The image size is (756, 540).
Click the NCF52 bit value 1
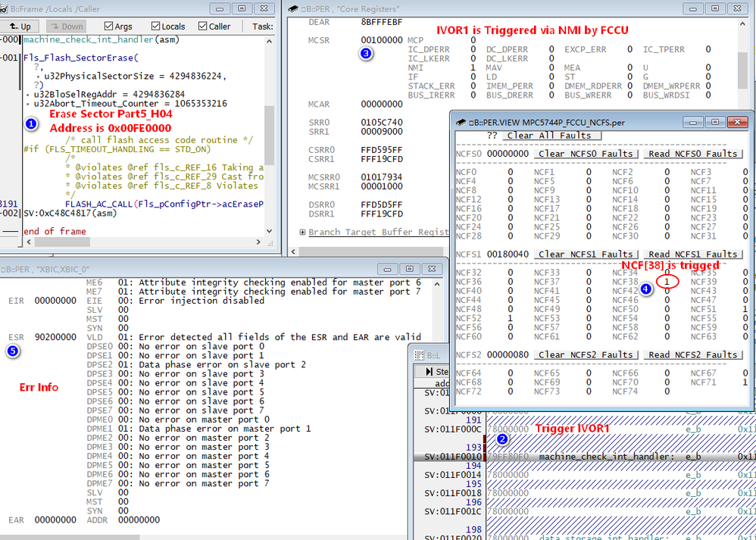pyautogui.click(x=510, y=318)
